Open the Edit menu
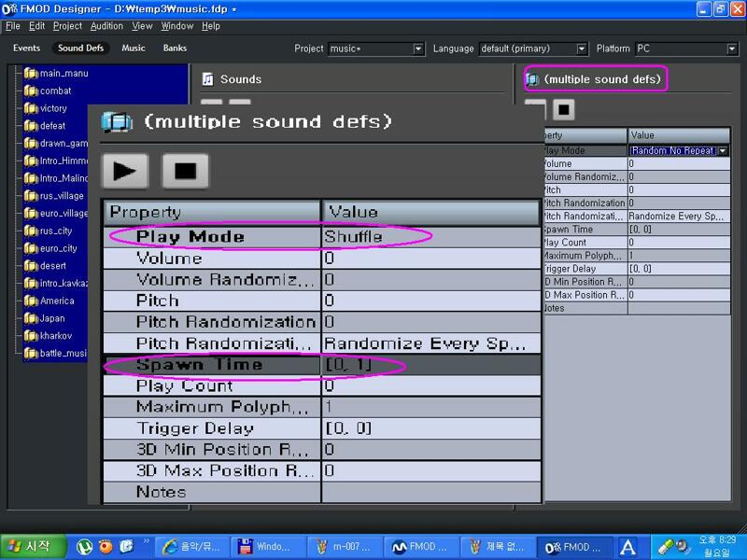 pos(36,26)
